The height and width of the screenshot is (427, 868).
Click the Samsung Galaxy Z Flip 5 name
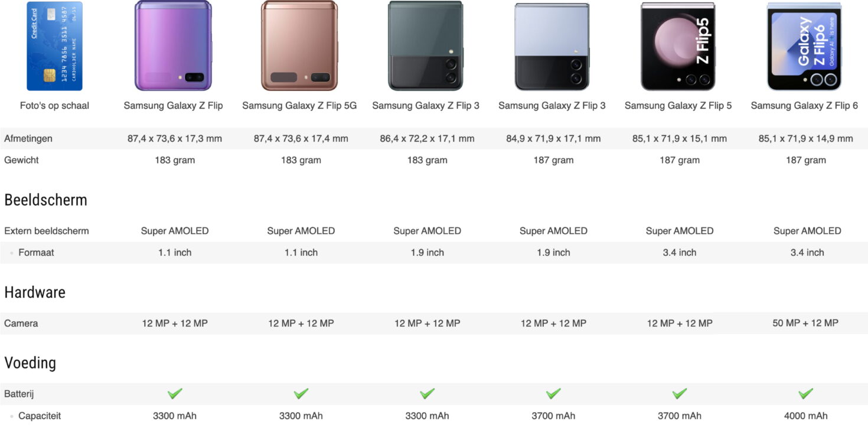[x=678, y=106]
